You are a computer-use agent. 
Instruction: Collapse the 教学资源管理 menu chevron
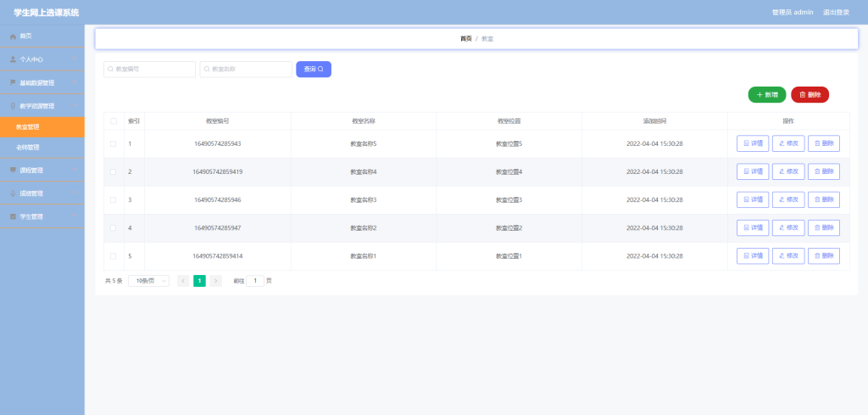click(x=75, y=105)
